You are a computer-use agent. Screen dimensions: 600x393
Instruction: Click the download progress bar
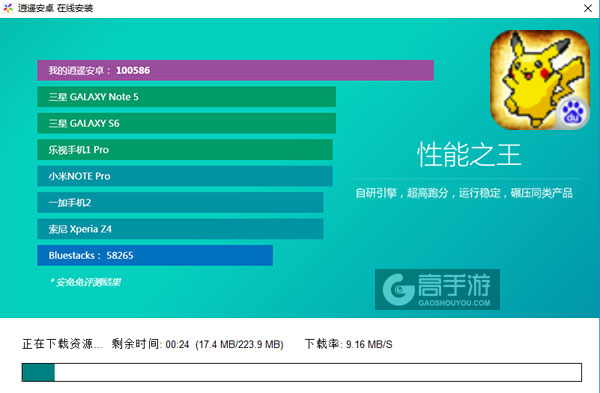click(x=302, y=372)
